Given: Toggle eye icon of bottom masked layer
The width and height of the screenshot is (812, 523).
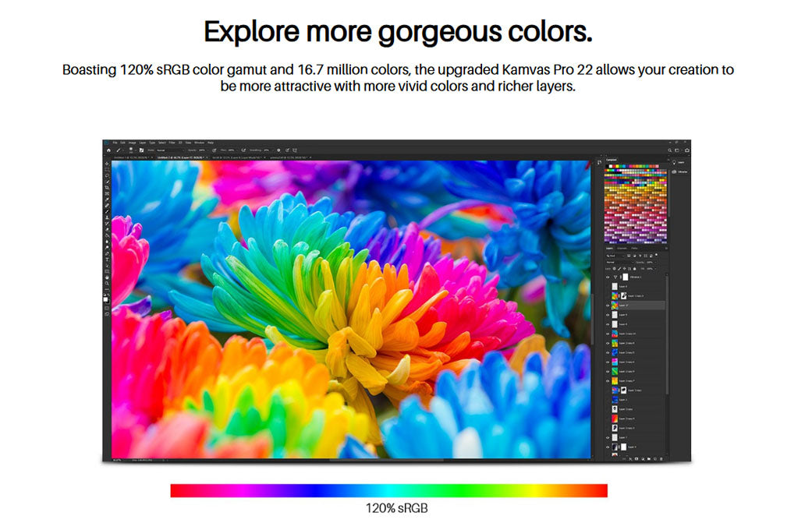Looking at the screenshot, I should (x=608, y=447).
